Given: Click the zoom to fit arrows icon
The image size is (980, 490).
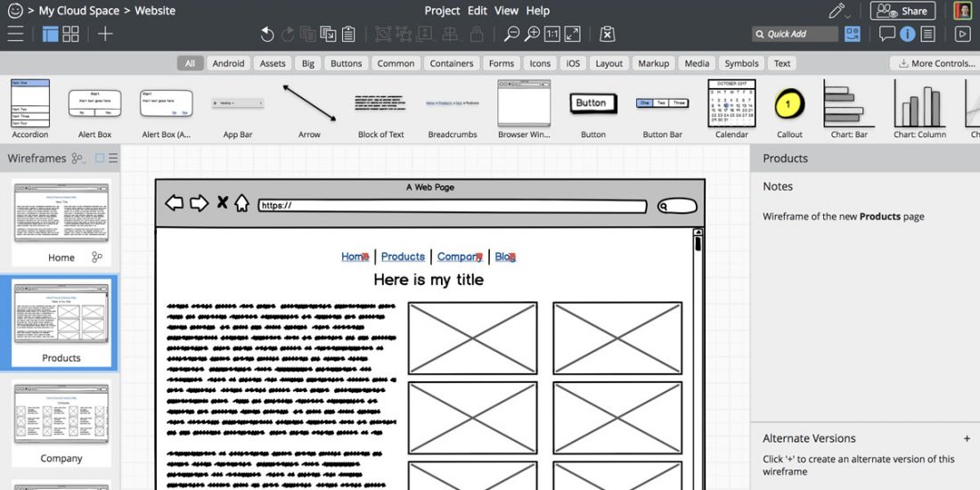Looking at the screenshot, I should [x=573, y=34].
